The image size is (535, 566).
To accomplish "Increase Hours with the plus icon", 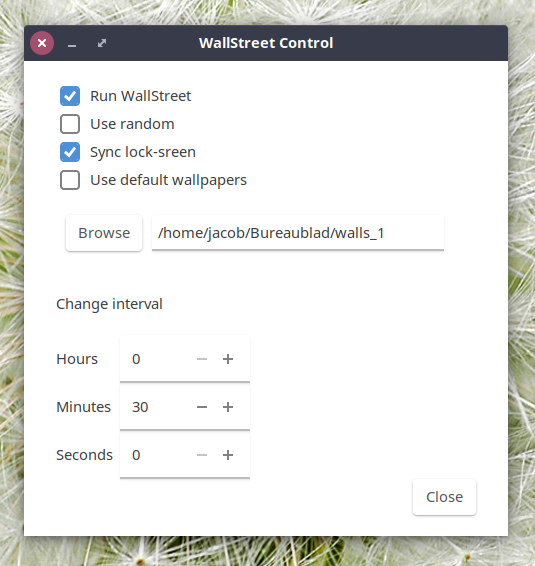I will click(228, 359).
